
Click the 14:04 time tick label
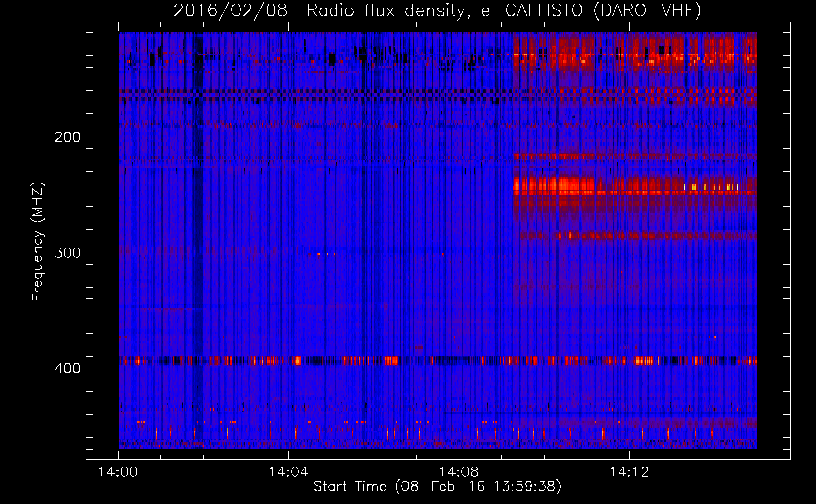tap(288, 472)
